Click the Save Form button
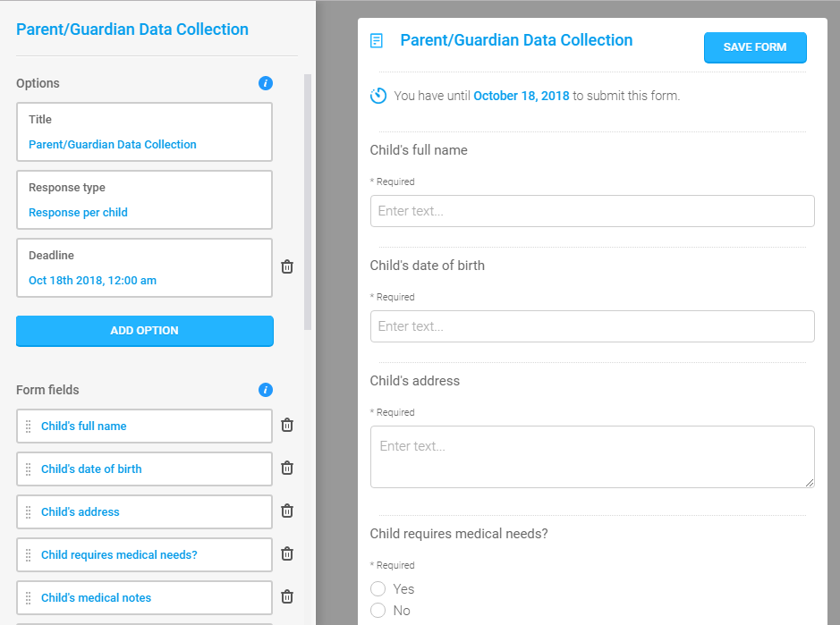Screen dimensions: 840x625 [755, 47]
